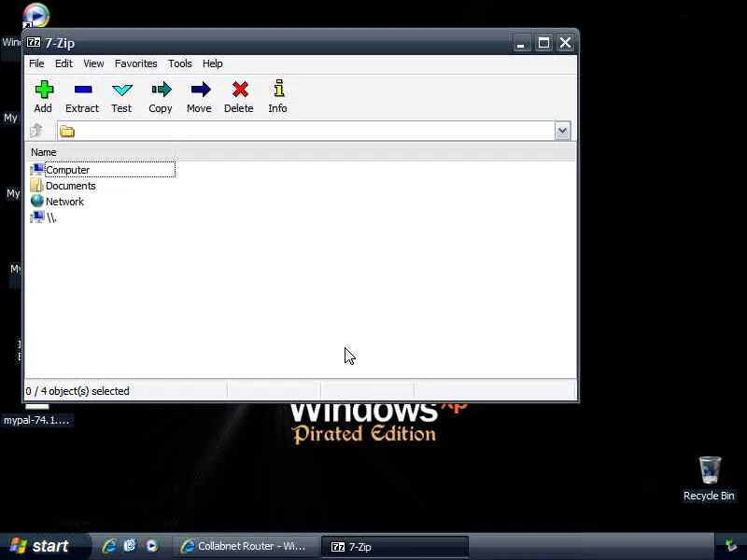
Task: Click the Documents folder icon
Action: [x=36, y=185]
